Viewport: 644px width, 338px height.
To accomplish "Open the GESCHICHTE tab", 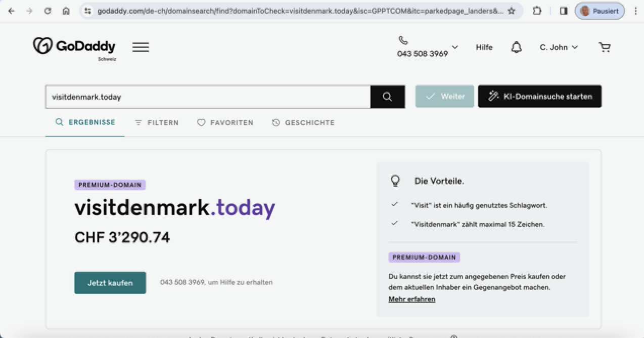I will (303, 122).
